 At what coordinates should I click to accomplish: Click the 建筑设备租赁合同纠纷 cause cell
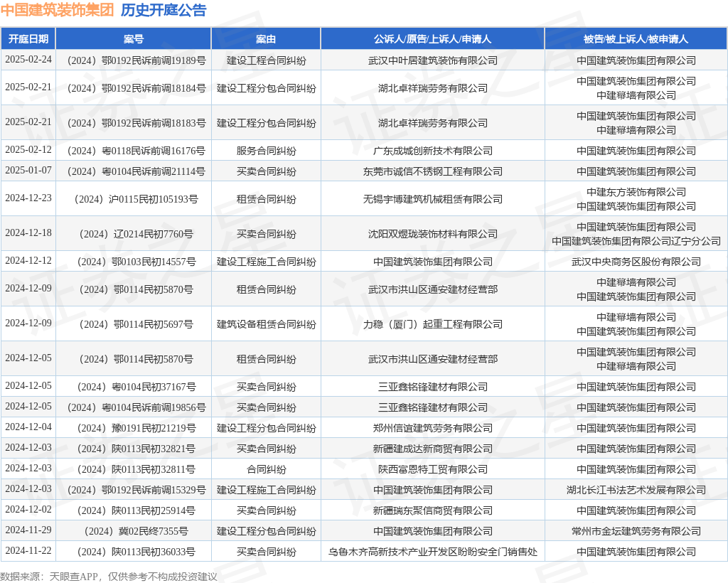pyautogui.click(x=266, y=324)
